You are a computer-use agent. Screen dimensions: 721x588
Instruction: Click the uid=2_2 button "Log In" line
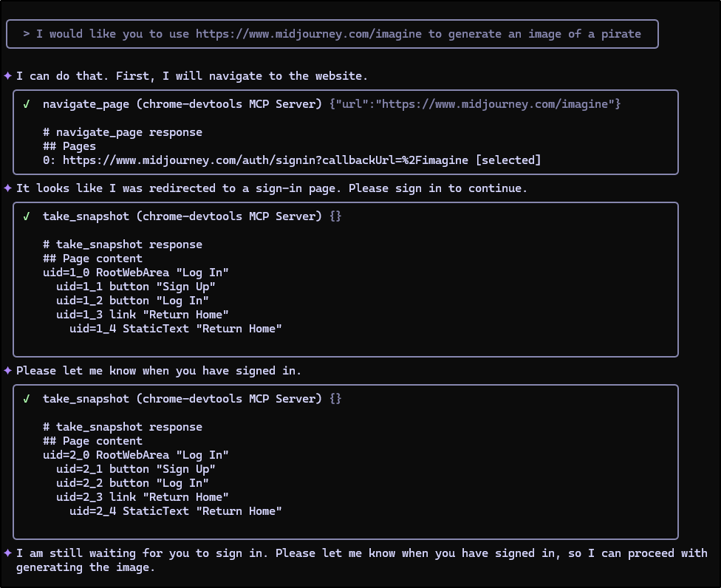[x=132, y=483]
